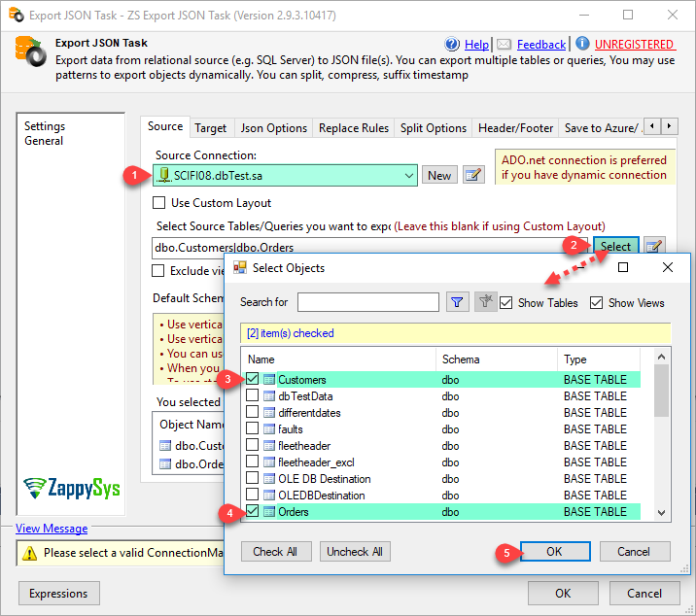Open the Replace Rules tab
This screenshot has width=696, height=616.
pos(354,128)
